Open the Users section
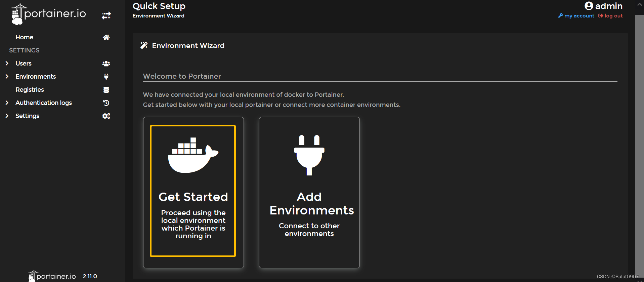644x282 pixels. tap(24, 64)
